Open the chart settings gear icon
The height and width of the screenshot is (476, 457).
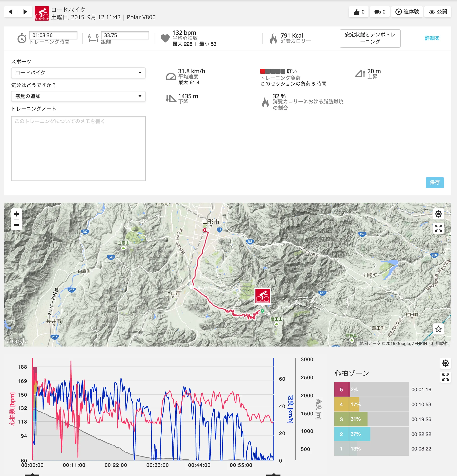(446, 363)
